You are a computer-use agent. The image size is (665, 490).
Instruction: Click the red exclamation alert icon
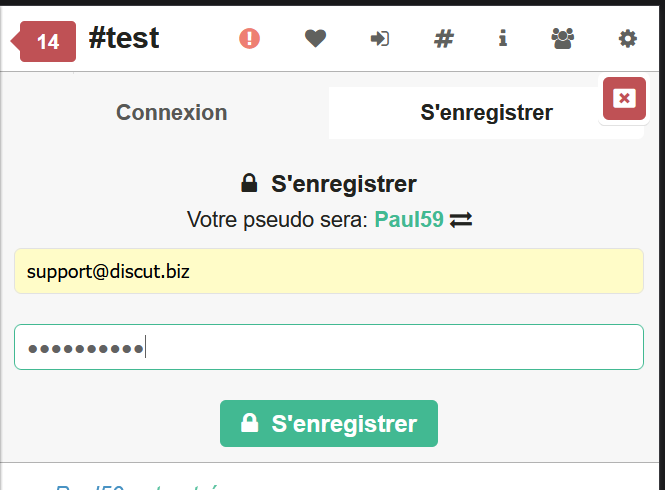[250, 39]
